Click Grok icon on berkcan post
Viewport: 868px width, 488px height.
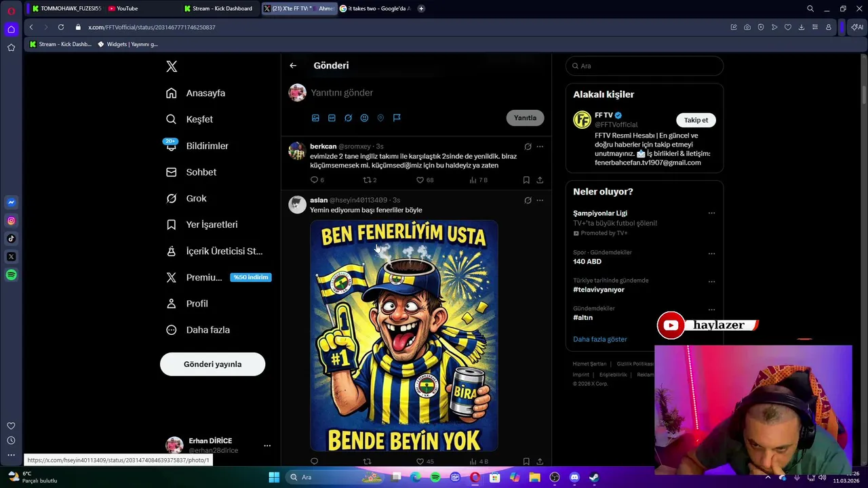tap(528, 146)
